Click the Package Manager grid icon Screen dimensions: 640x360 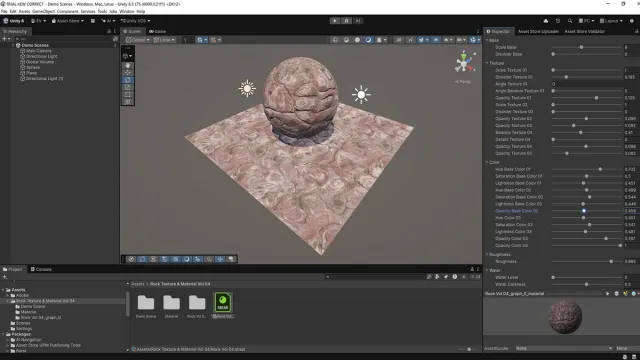pos(93,21)
